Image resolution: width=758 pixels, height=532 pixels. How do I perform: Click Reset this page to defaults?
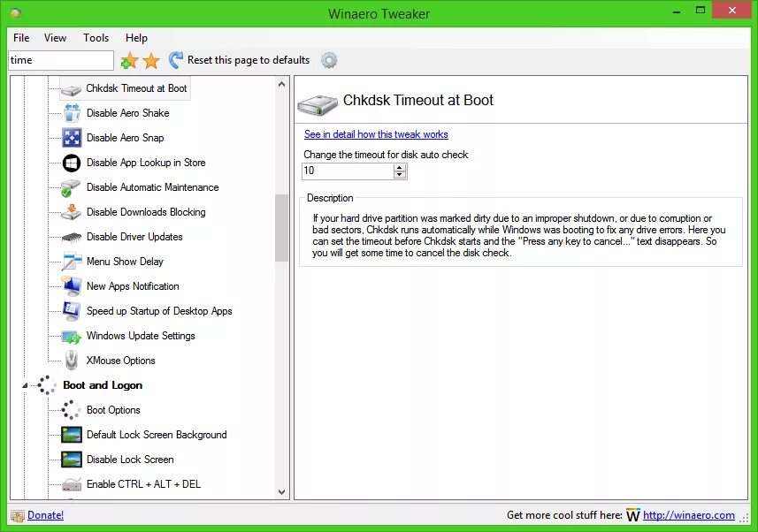tap(249, 60)
